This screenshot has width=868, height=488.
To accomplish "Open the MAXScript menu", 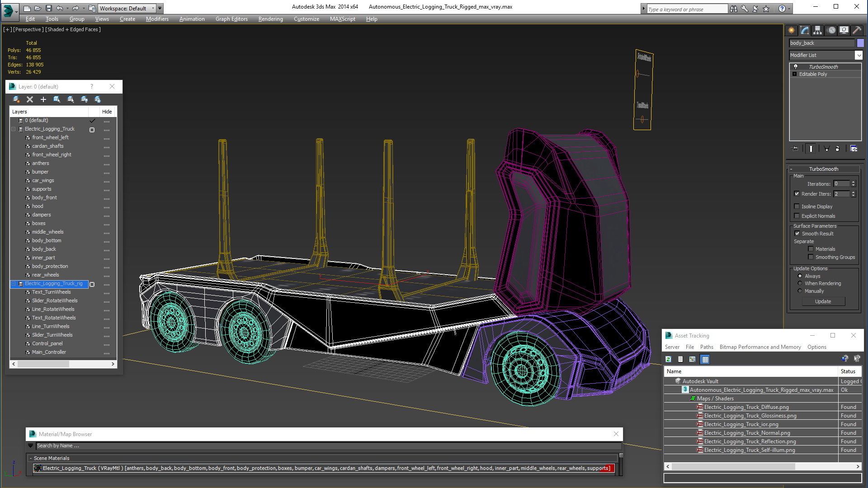I will coord(342,19).
